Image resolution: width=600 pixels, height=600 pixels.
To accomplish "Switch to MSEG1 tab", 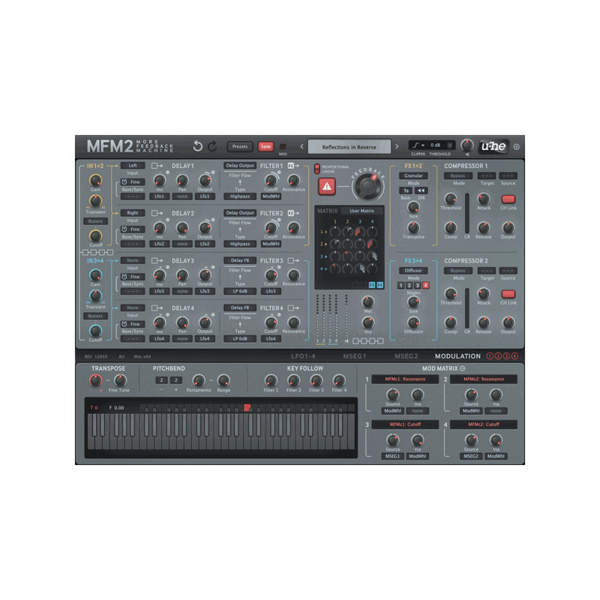I will pyautogui.click(x=354, y=356).
